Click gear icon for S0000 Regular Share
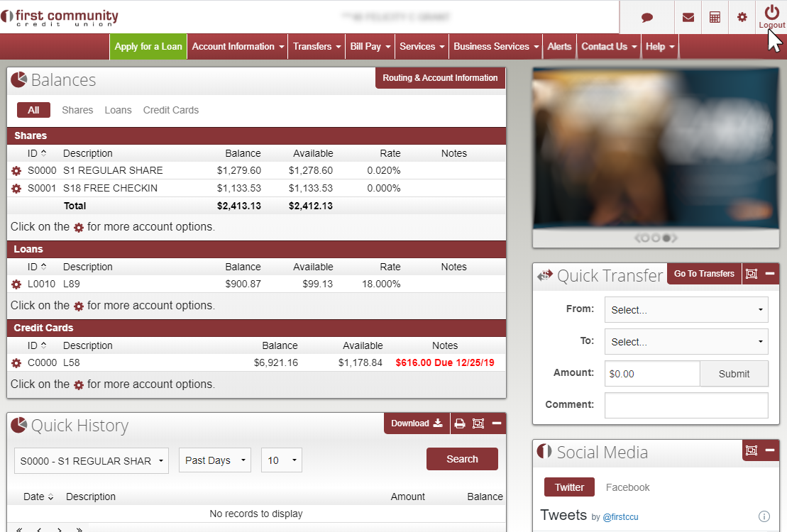Image resolution: width=787 pixels, height=532 pixels. coord(16,171)
